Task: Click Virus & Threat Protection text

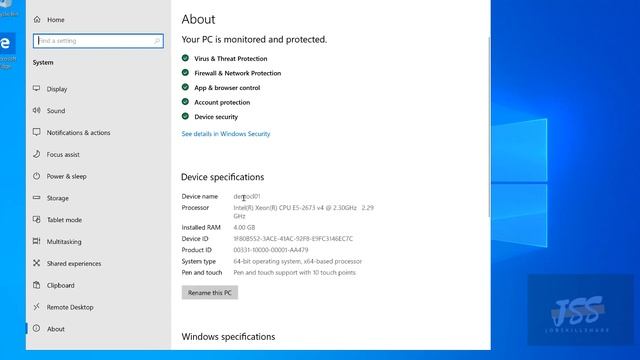Action: pyautogui.click(x=231, y=58)
